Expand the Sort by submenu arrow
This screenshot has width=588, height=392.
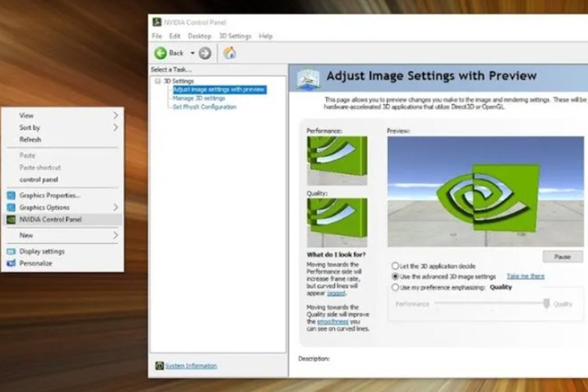coord(115,127)
